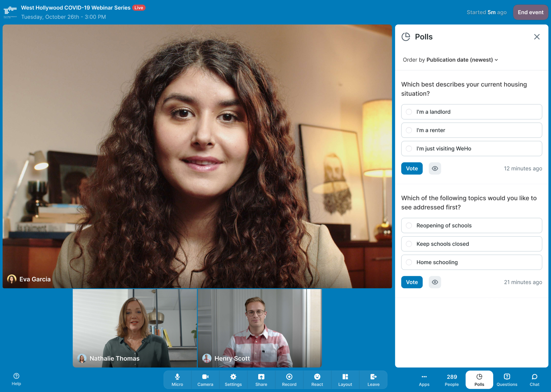
Task: Vote on the topics poll
Action: 412,282
